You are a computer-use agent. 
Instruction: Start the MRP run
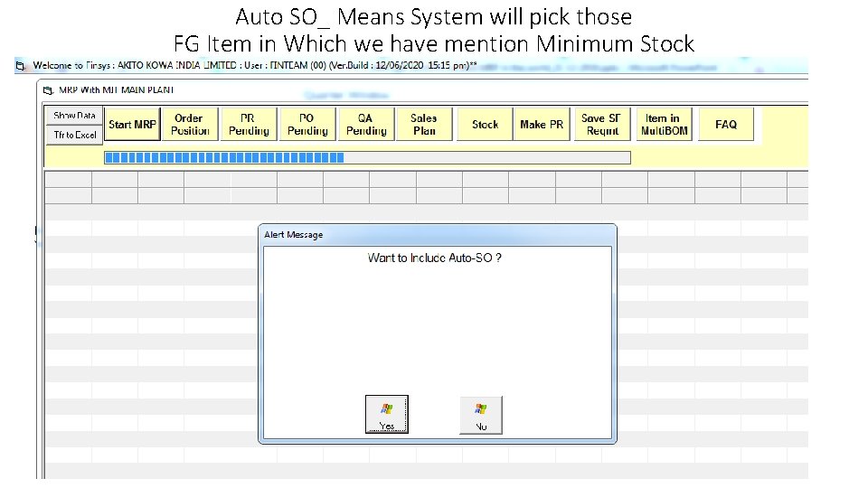point(132,125)
